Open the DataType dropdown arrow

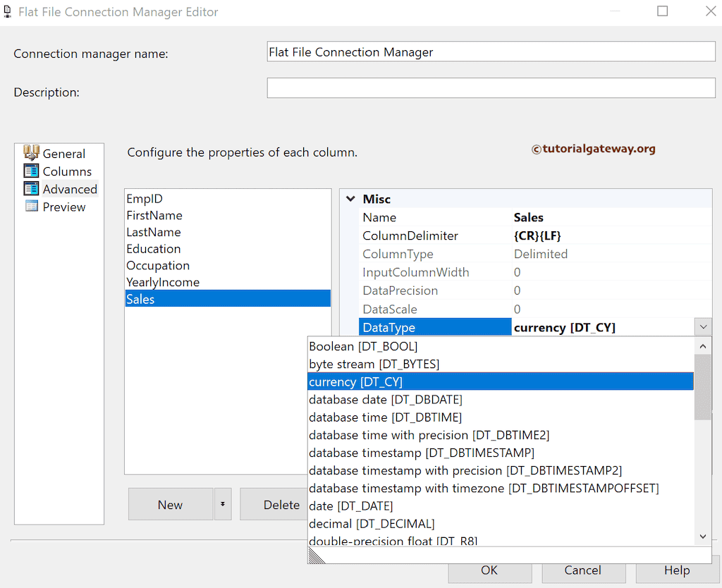pos(703,326)
